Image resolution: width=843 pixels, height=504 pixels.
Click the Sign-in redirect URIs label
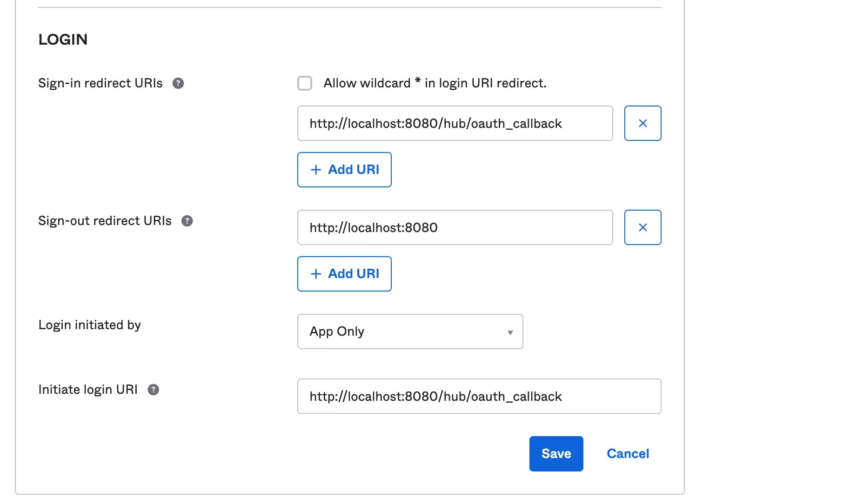[100, 83]
